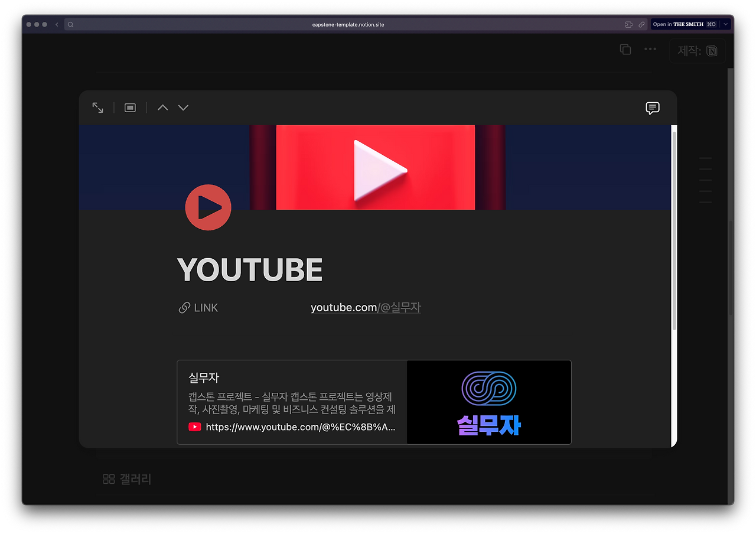Click the 갤러리 gallery view tab
756x534 pixels.
point(127,479)
